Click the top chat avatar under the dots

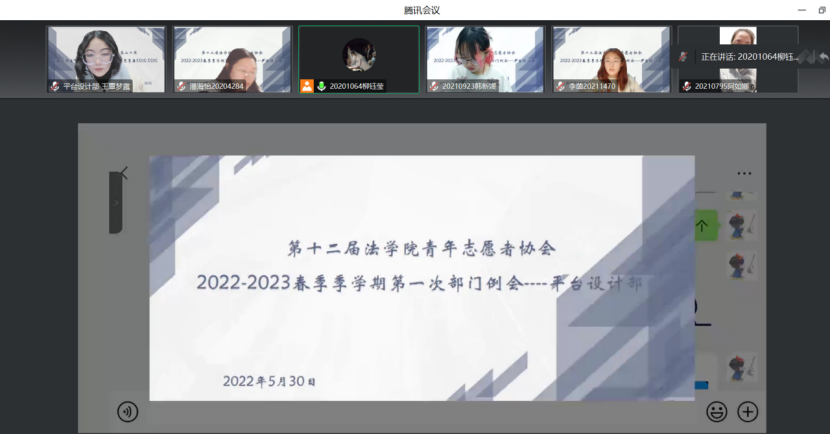tap(741, 190)
